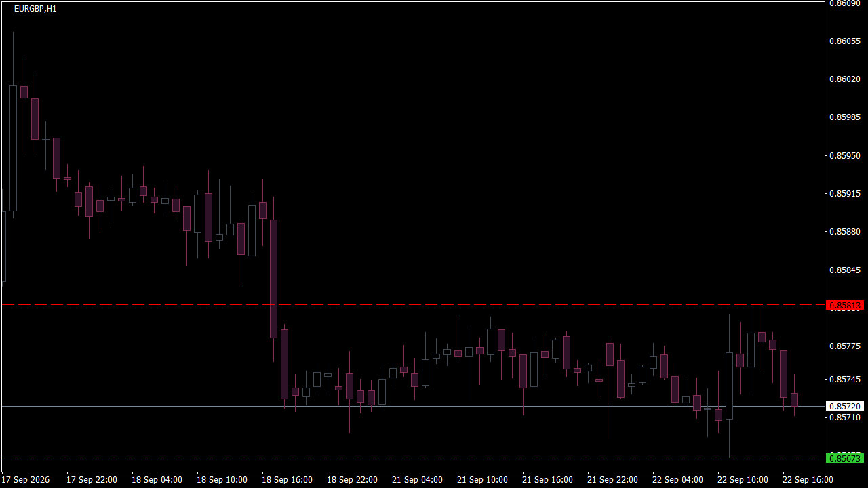
Task: Click the 0.86090 price scale label
Action: click(x=846, y=3)
